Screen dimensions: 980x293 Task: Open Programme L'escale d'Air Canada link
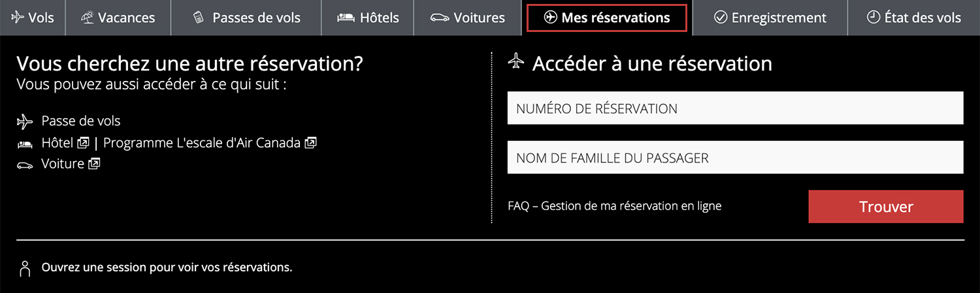coord(202,142)
